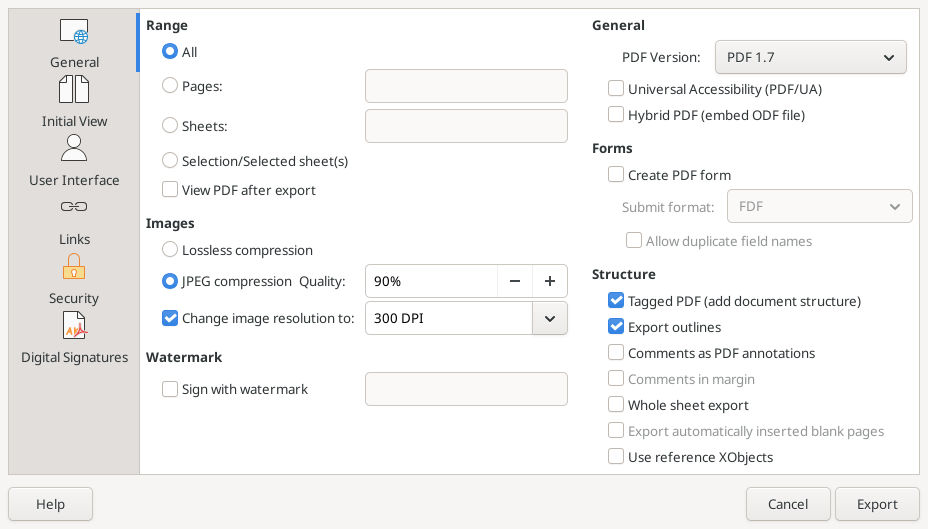This screenshot has height=529, width=928.
Task: Select the Sheets range radio button
Action: (x=170, y=125)
